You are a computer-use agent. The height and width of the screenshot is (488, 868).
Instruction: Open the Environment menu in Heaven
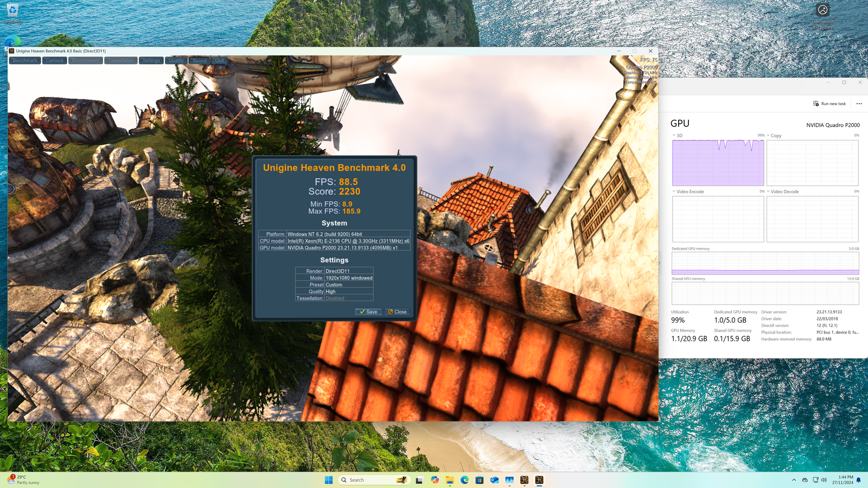[86, 61]
